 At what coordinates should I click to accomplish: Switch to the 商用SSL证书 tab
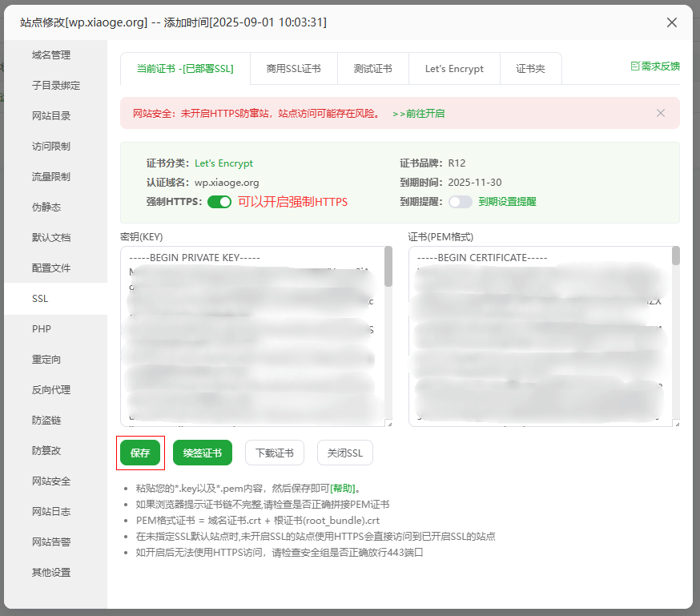click(x=294, y=68)
